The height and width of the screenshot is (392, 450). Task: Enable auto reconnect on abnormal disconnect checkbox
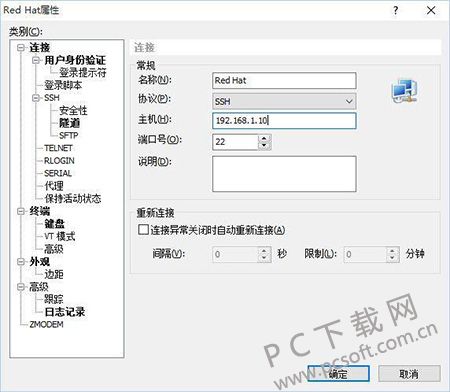pyautogui.click(x=143, y=230)
